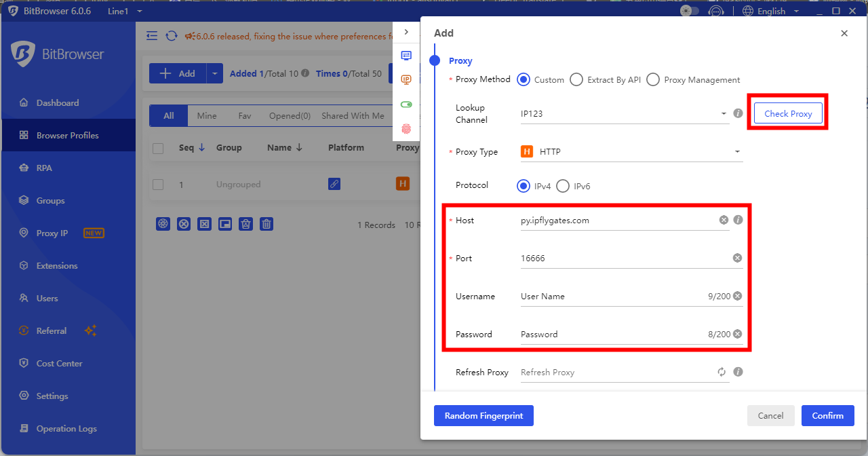Screen dimensions: 868x456
Task: Click the green toggle section icon
Action: [406, 104]
